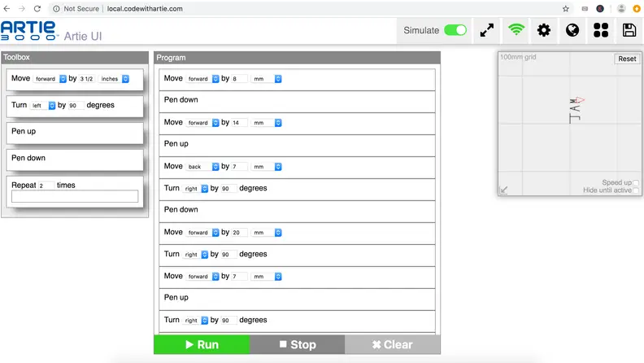
Task: Save the program with floppy disk icon
Action: point(629,30)
